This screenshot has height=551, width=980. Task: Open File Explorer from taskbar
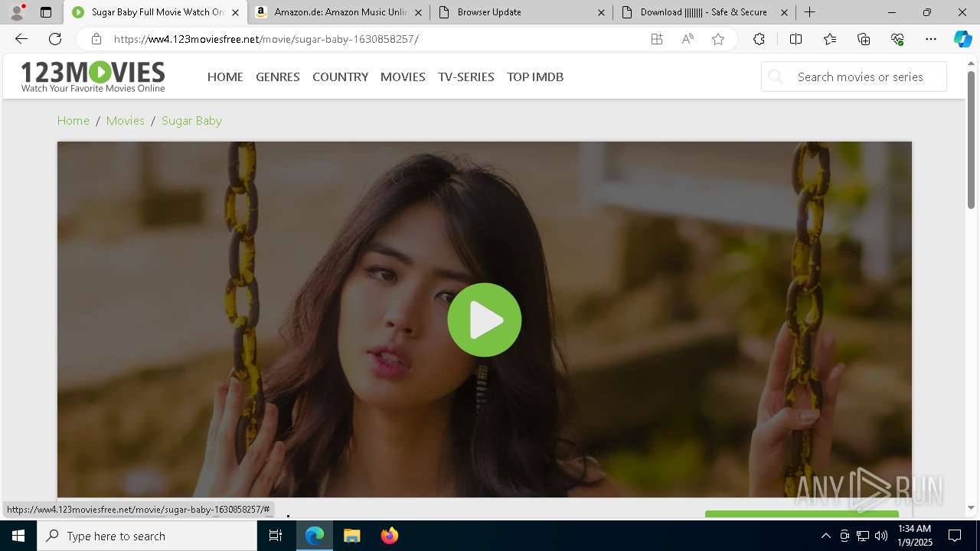(352, 536)
